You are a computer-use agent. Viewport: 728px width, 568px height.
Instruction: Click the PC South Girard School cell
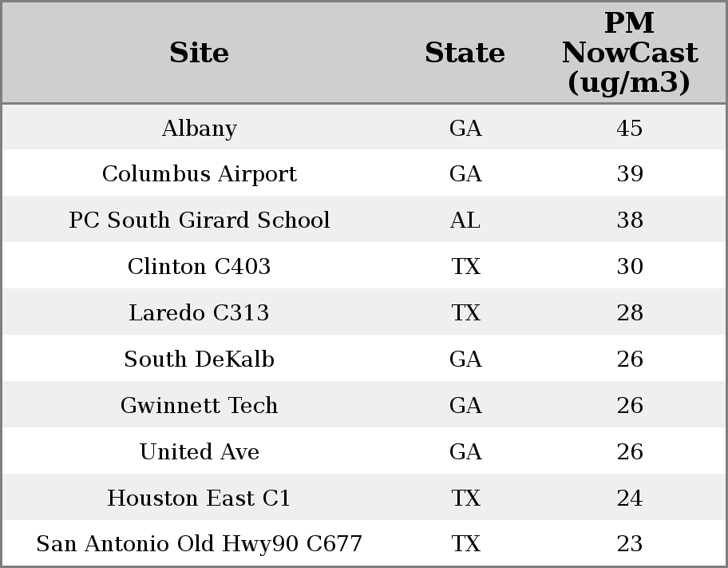click(199, 220)
